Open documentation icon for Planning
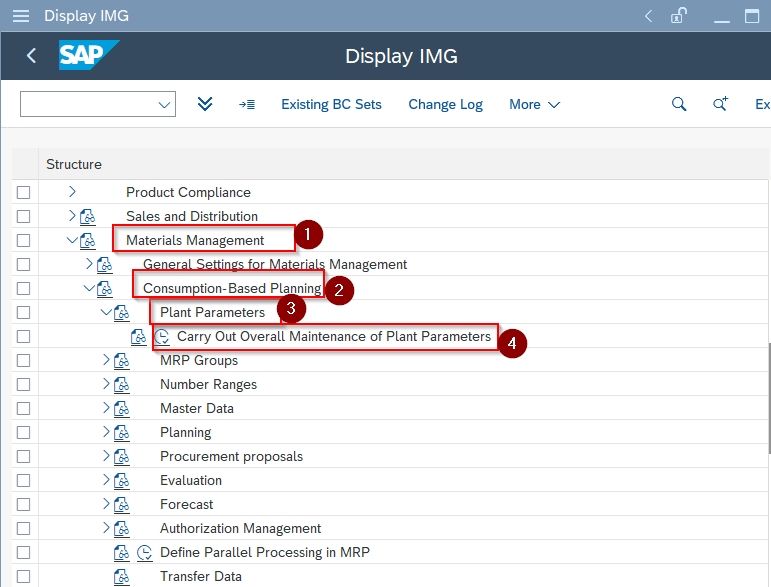Screen dimensions: 771x587 [x=121, y=433]
